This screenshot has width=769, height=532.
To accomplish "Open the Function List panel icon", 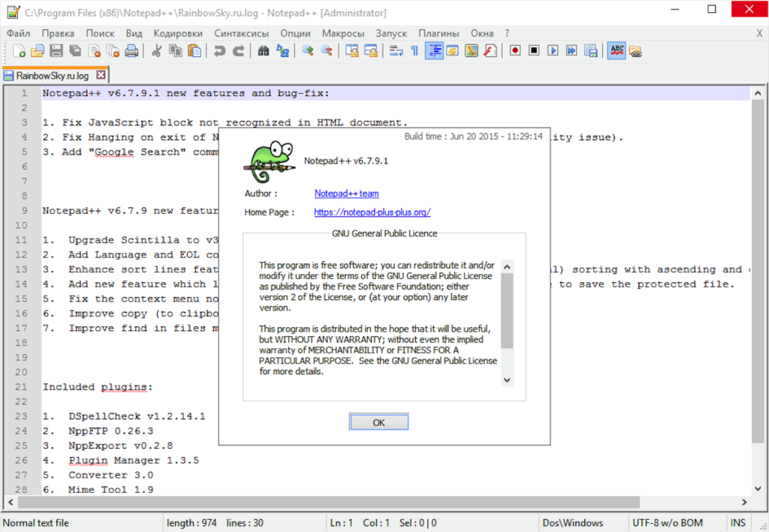I will pyautogui.click(x=490, y=51).
